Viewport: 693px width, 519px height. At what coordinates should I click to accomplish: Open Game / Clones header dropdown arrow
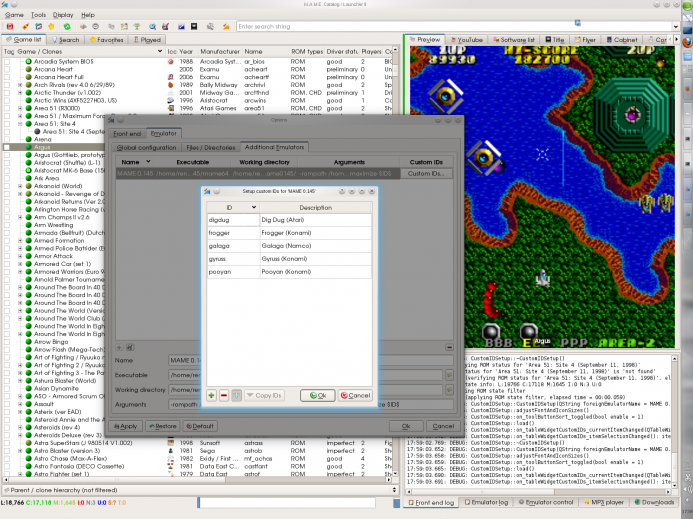pyautogui.click(x=160, y=52)
